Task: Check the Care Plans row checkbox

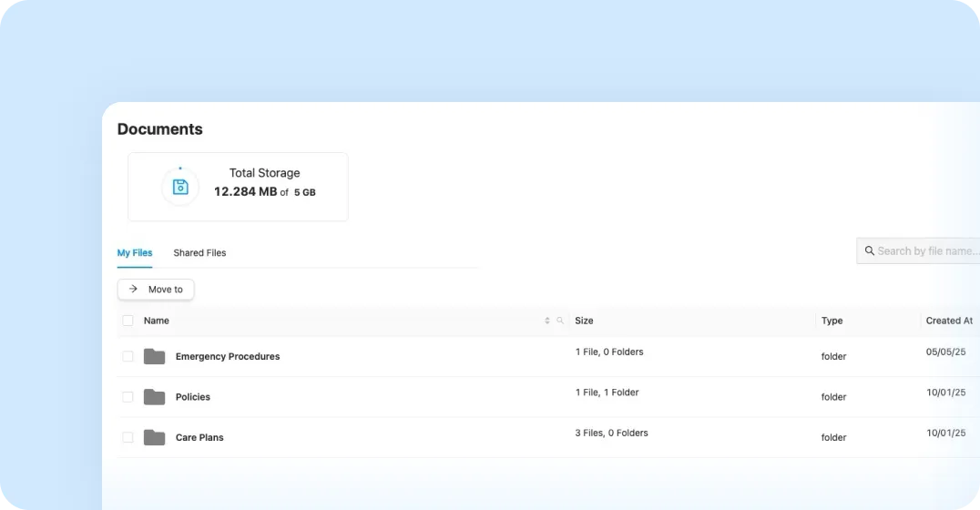Action: tap(128, 437)
